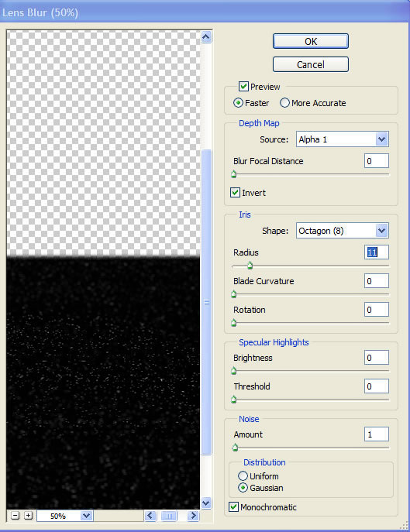Open the Iris Shape dropdown

coord(343,231)
